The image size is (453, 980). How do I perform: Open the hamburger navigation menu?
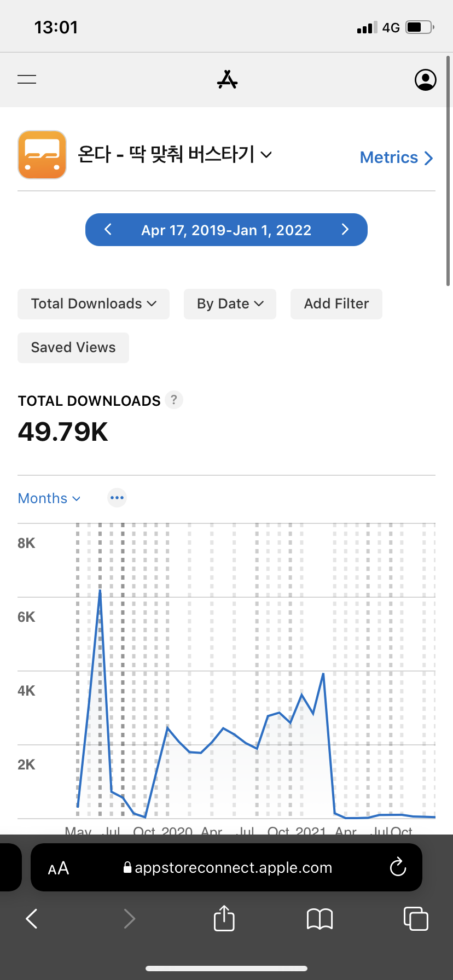27,80
